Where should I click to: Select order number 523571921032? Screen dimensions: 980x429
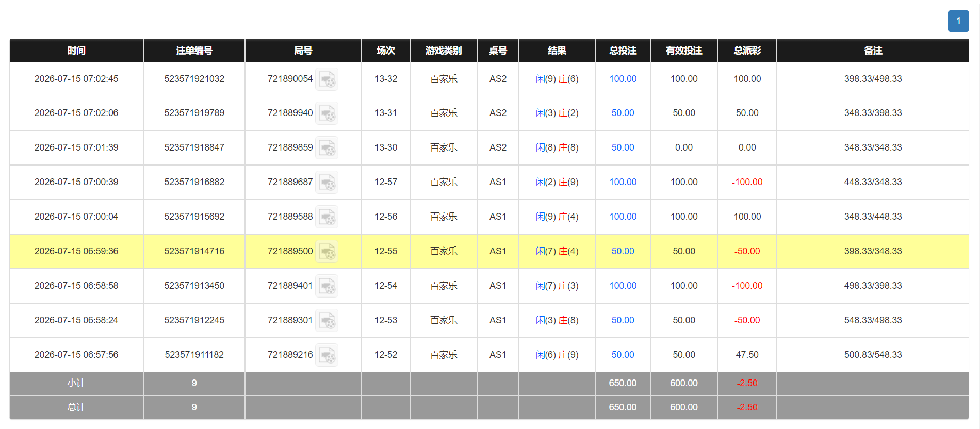click(x=194, y=79)
